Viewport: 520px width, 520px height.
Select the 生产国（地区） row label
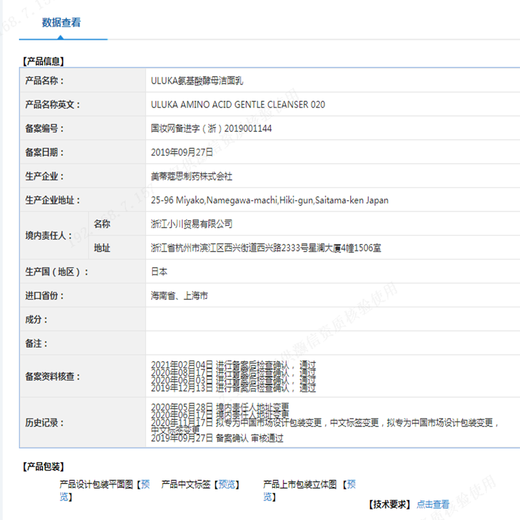pyautogui.click(x=57, y=272)
